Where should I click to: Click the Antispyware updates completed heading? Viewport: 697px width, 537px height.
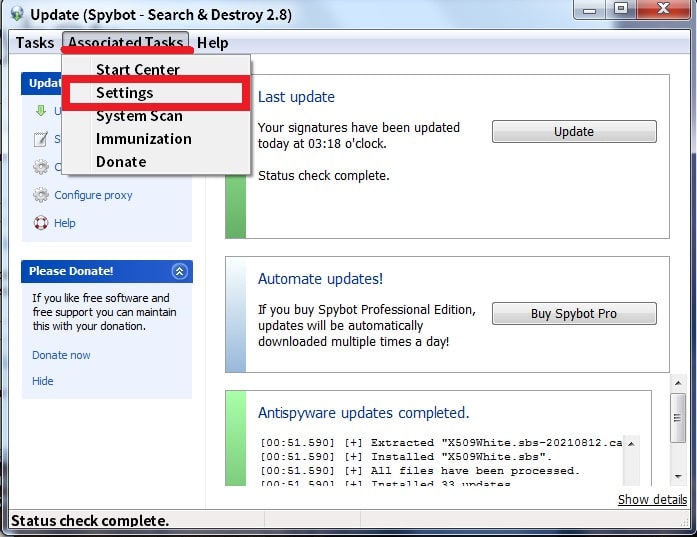click(x=364, y=413)
